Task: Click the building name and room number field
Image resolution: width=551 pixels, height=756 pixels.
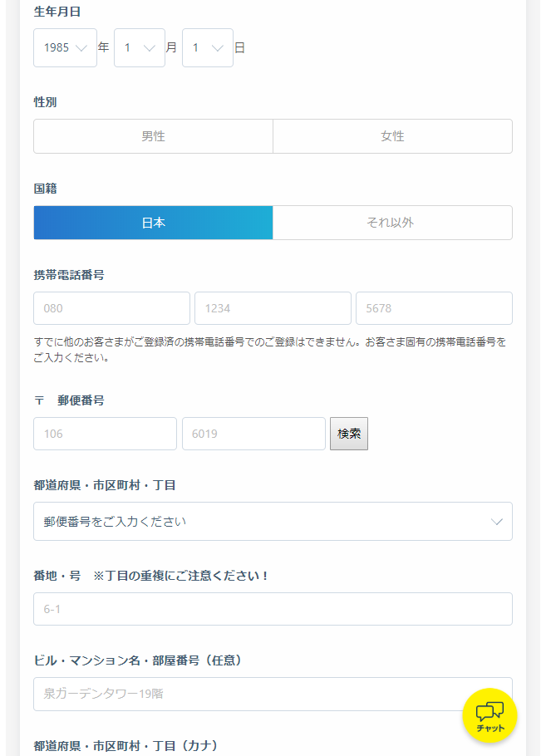Action: [249, 694]
